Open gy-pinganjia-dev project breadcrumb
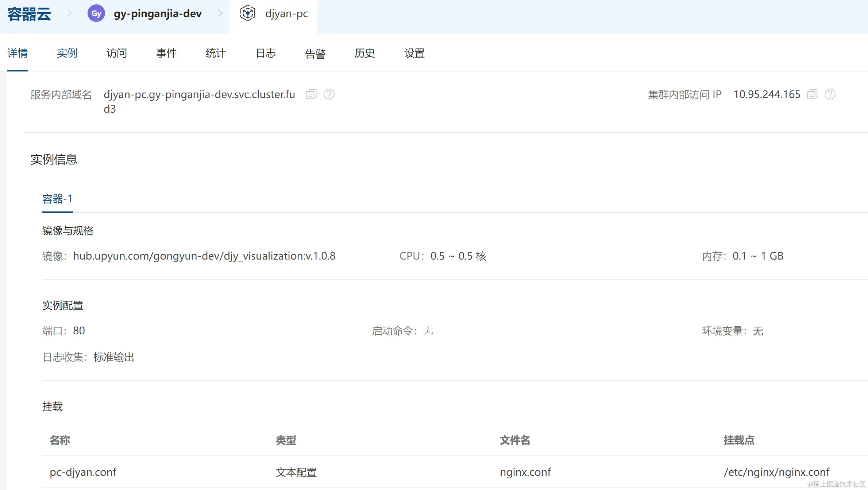 158,14
